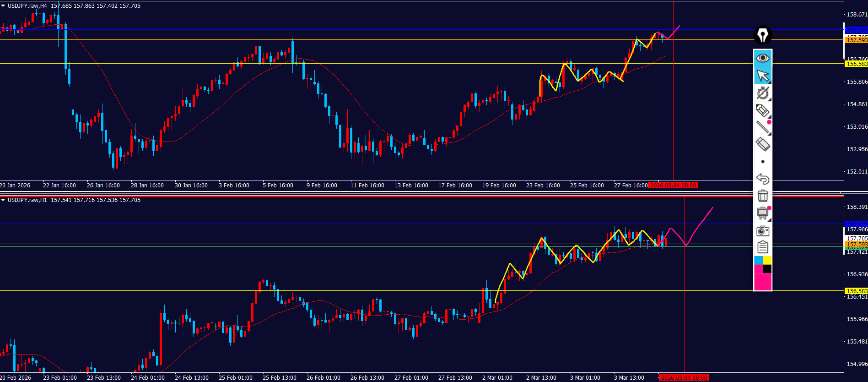Expand the USDJPY H4 chart dropdown triangle
Image resolution: width=868 pixels, height=382 pixels.
pyautogui.click(x=3, y=6)
